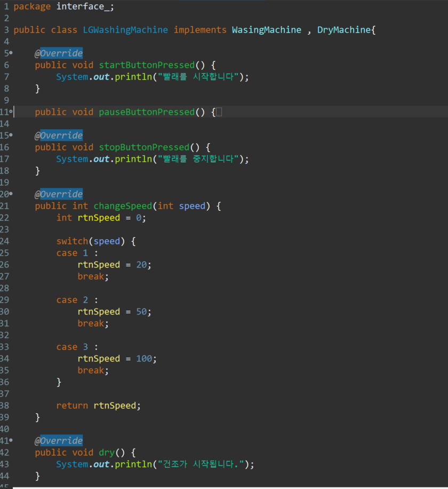The width and height of the screenshot is (448, 489).
Task: Collapse the dry method via line 41 fold marker
Action: point(11,440)
